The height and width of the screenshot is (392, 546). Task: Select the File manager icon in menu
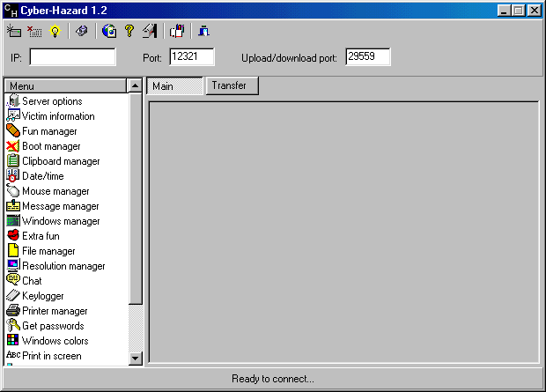tap(13, 251)
